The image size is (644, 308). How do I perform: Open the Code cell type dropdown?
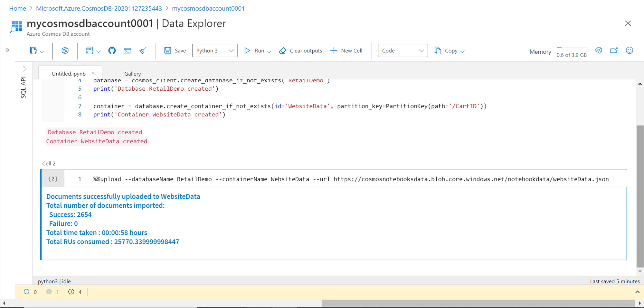click(403, 50)
